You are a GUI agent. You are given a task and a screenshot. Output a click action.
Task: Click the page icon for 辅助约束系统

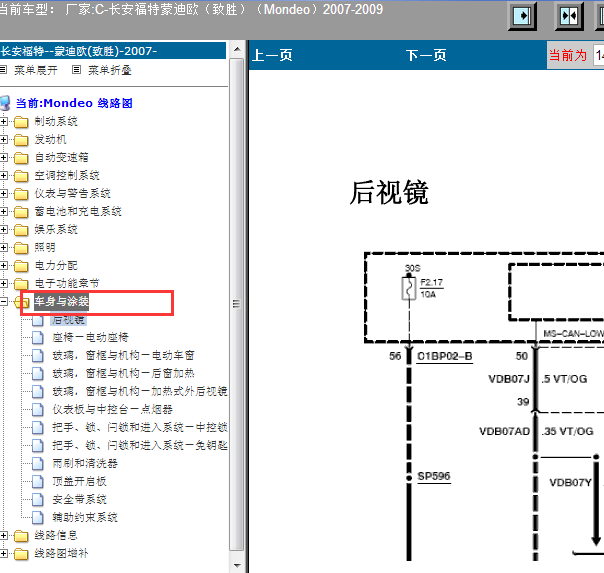37,518
